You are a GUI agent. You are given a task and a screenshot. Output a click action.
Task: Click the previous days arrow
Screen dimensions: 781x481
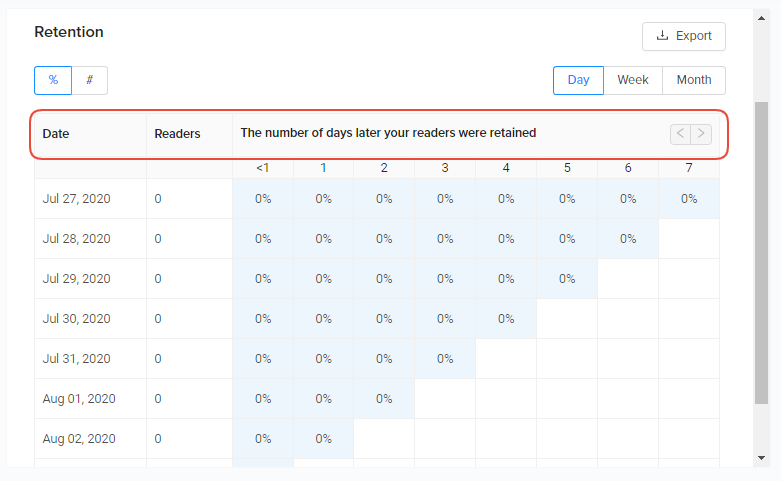click(680, 133)
